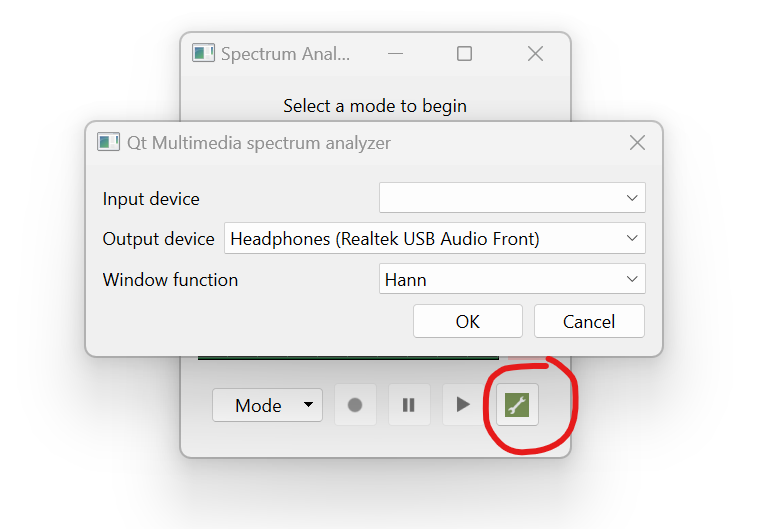Screen dimensions: 780x529
Task: Open the Mode dropdown menu
Action: pyautogui.click(x=267, y=405)
